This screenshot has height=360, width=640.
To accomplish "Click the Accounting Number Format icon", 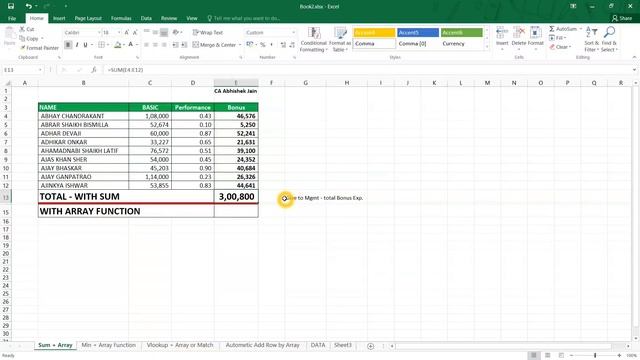I will [249, 44].
